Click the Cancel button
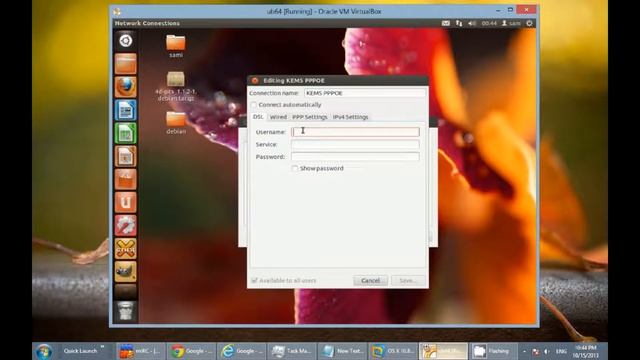 (370, 280)
